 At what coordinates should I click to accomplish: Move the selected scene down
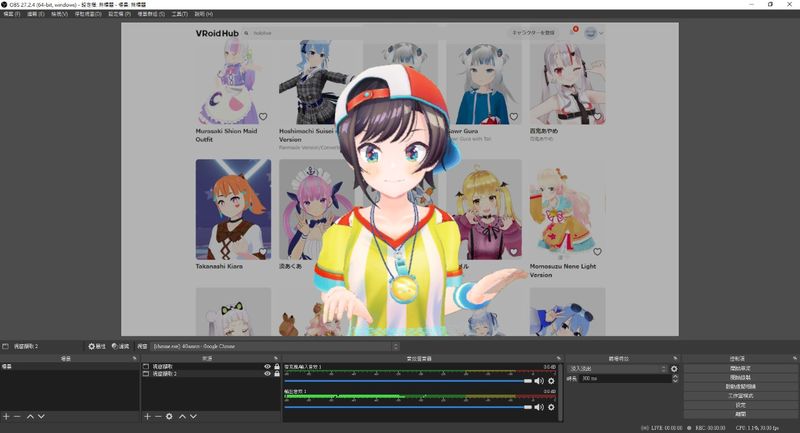tap(41, 417)
